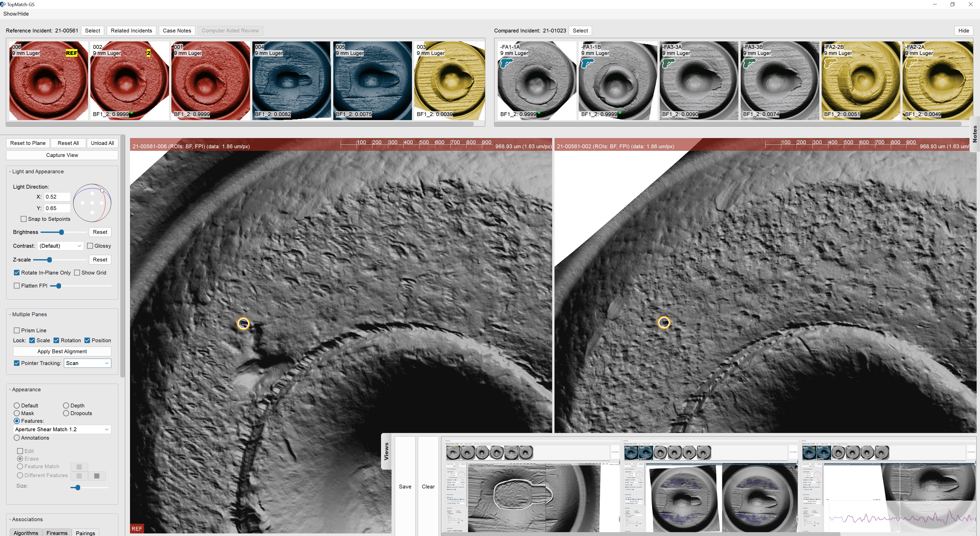Image resolution: width=980 pixels, height=536 pixels.
Task: Enable the Prism Line checkbox
Action: (17, 330)
